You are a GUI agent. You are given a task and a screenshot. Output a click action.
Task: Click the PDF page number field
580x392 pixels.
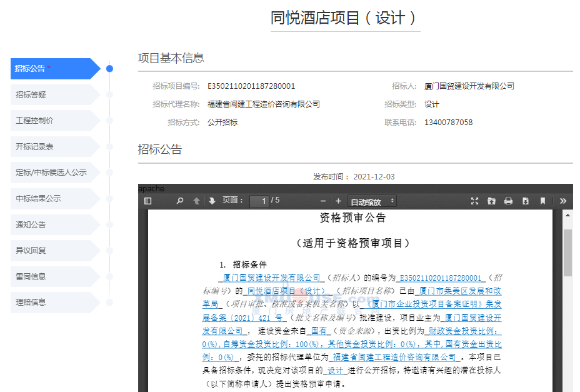pyautogui.click(x=259, y=201)
